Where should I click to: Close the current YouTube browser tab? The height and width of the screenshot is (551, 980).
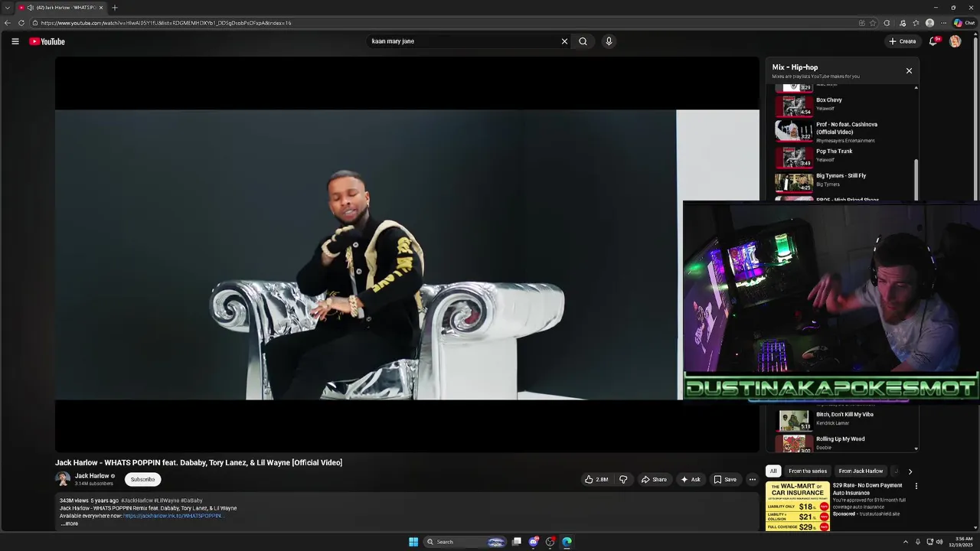[101, 8]
